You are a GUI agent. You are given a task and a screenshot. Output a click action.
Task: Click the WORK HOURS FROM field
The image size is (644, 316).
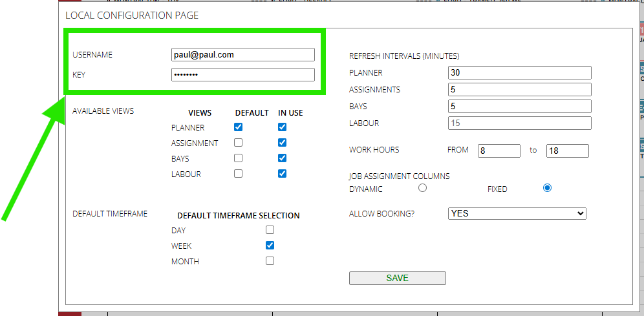click(499, 151)
